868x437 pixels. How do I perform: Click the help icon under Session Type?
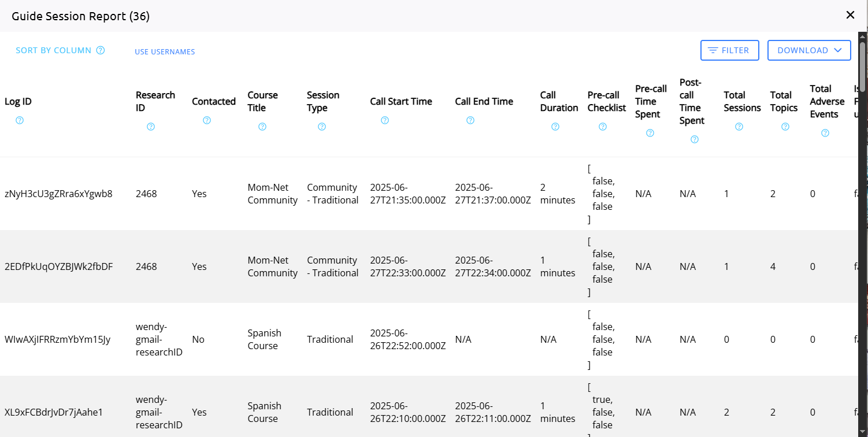[x=322, y=127]
